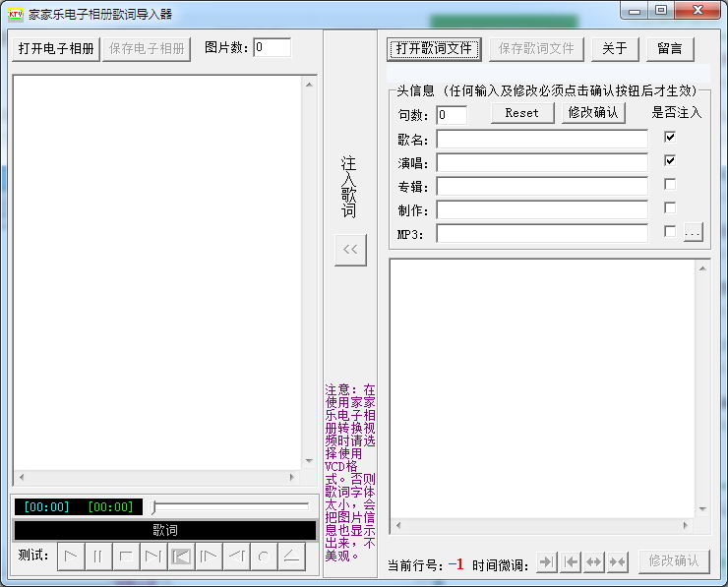Click the 注入歌词 vertical label
The width and height of the screenshot is (728, 587).
[x=348, y=187]
